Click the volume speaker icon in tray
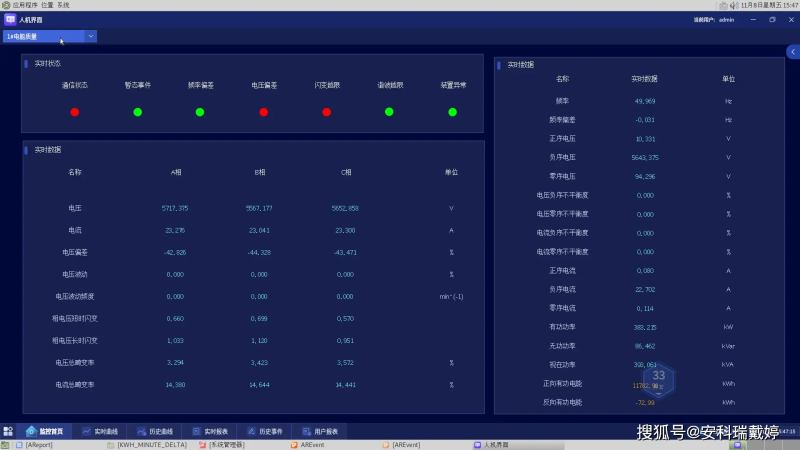Image resolution: width=800 pixels, height=450 pixels. pos(734,5)
